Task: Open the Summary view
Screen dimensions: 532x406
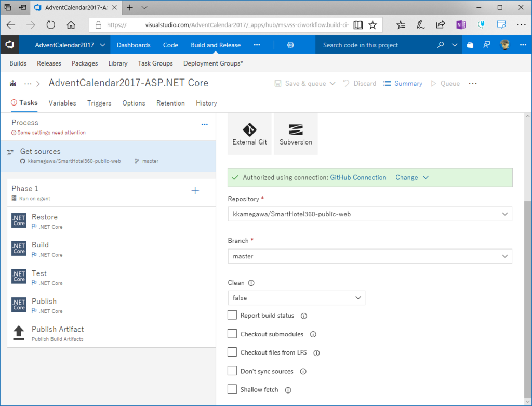Action: (403, 84)
